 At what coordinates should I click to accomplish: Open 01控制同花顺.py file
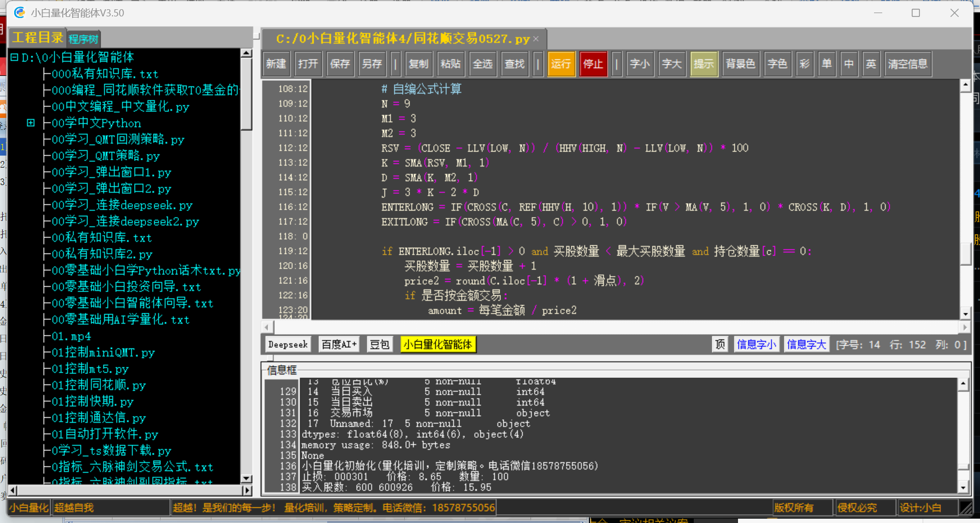click(x=99, y=385)
